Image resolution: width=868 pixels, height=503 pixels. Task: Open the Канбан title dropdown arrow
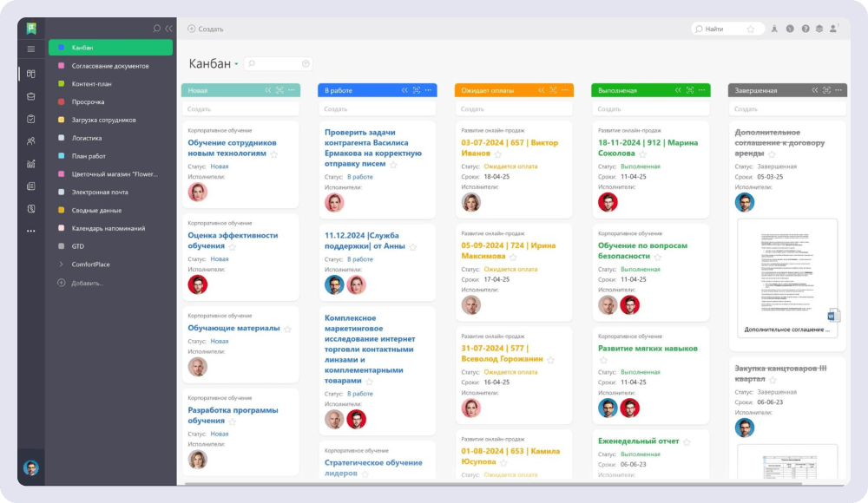tap(236, 64)
